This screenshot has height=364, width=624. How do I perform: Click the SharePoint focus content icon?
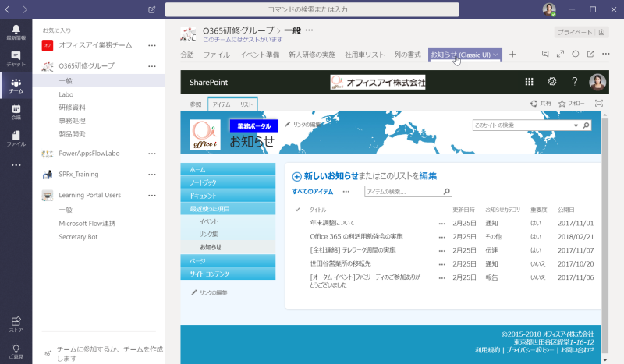point(598,104)
